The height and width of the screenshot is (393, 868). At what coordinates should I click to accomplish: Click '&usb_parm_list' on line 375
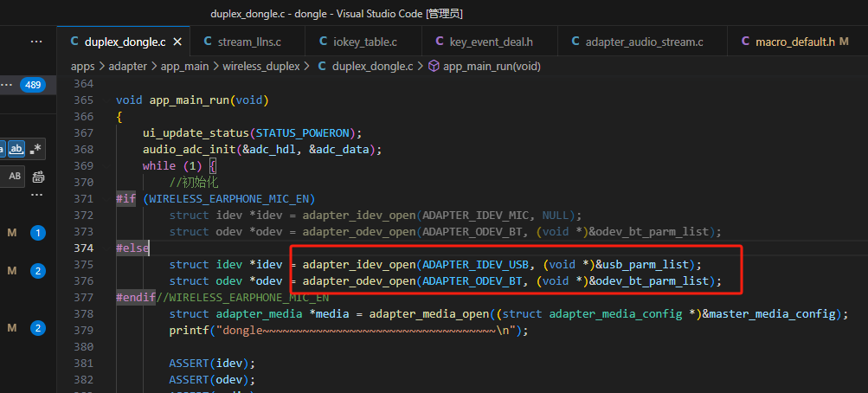(x=641, y=265)
